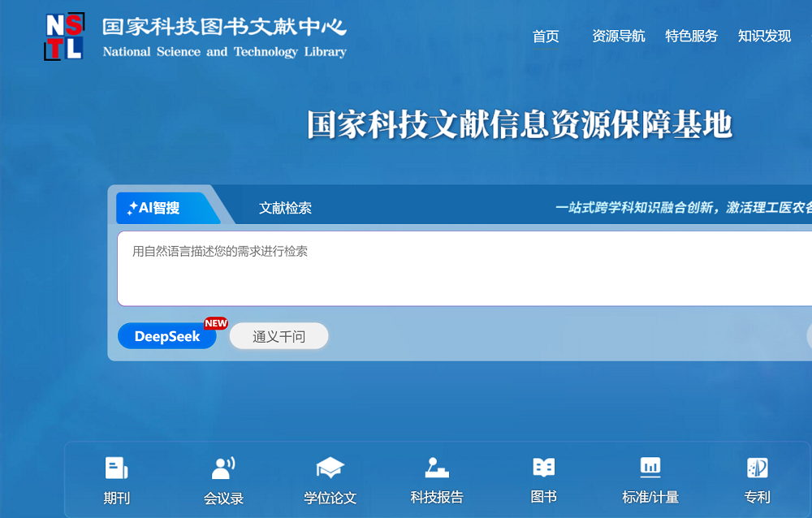
Task: Switch to the 文献检索 tab
Action: coord(285,208)
